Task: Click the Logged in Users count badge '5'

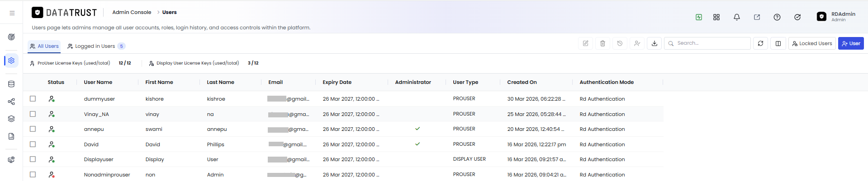Action: point(121,46)
